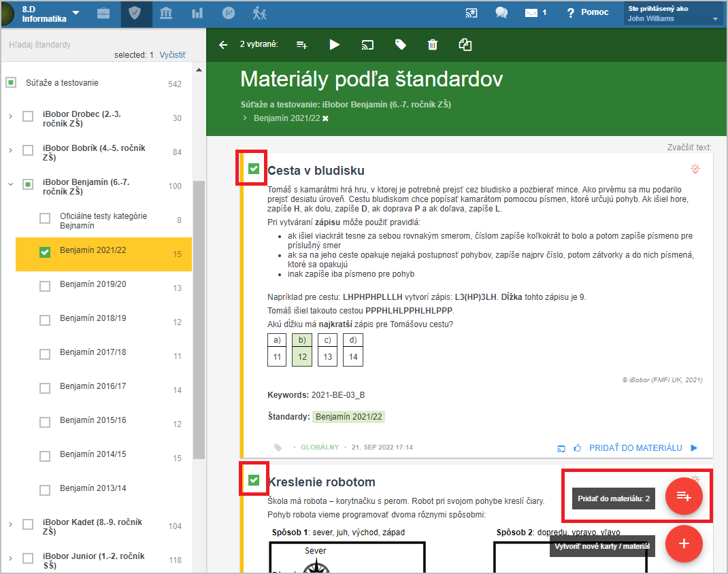
Task: Open the institution building icon in navigation
Action: point(166,14)
